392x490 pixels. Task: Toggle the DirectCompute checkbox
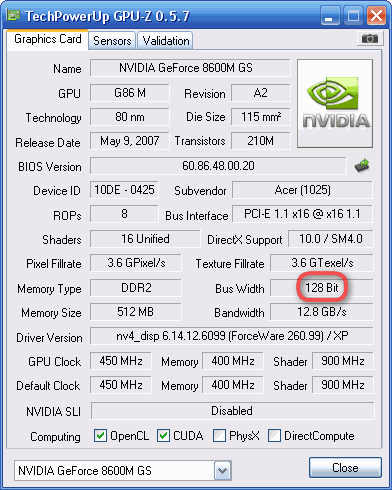click(x=274, y=436)
